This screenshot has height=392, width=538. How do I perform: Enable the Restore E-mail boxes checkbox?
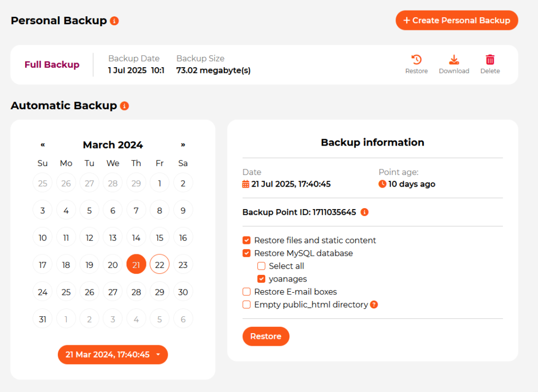tap(246, 292)
